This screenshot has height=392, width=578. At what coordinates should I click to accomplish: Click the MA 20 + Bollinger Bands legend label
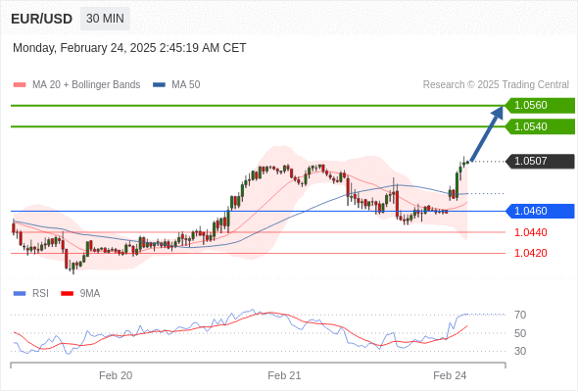[86, 85]
